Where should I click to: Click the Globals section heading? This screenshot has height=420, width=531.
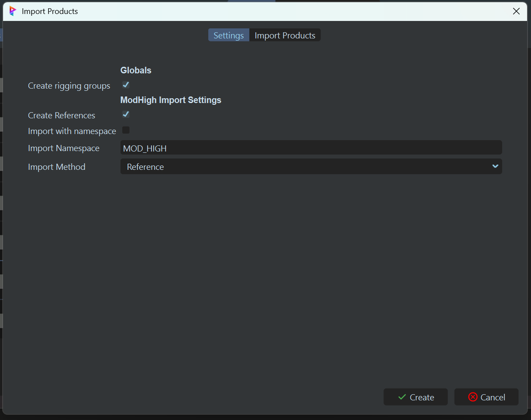[x=136, y=70]
